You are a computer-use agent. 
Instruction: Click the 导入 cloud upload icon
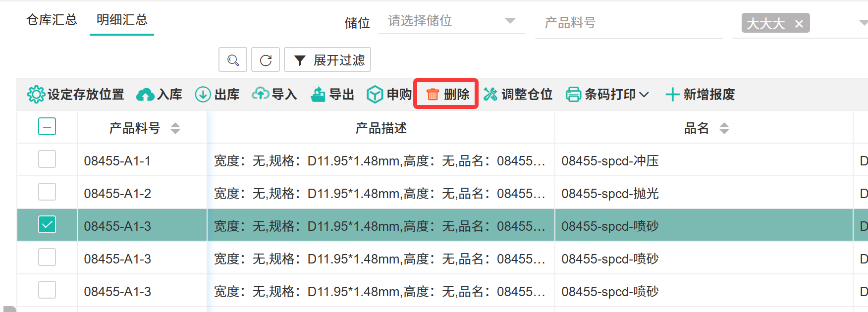click(x=260, y=94)
